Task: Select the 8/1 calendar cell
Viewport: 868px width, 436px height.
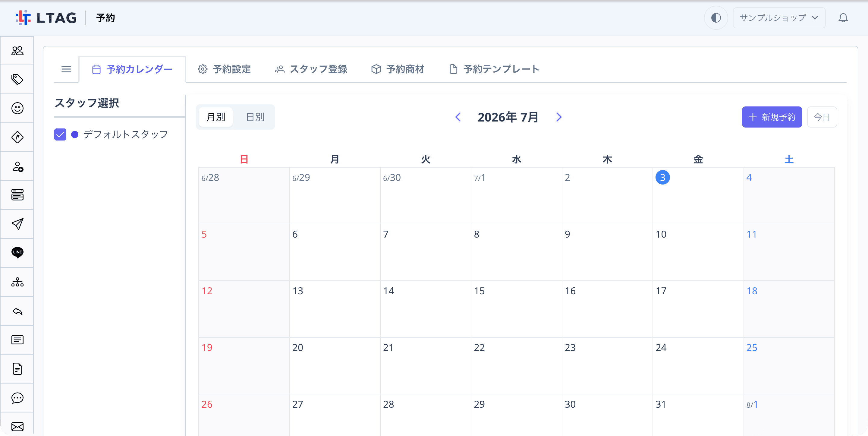Action: tap(789, 415)
